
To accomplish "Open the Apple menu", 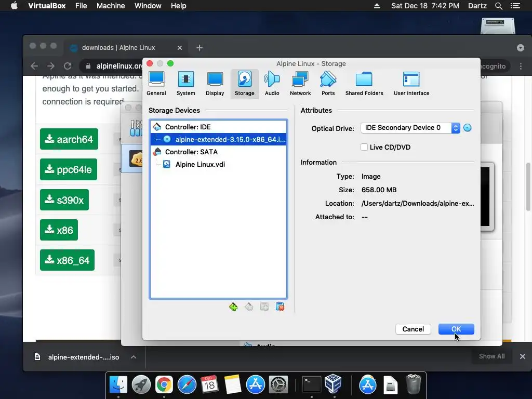I will click(x=14, y=6).
